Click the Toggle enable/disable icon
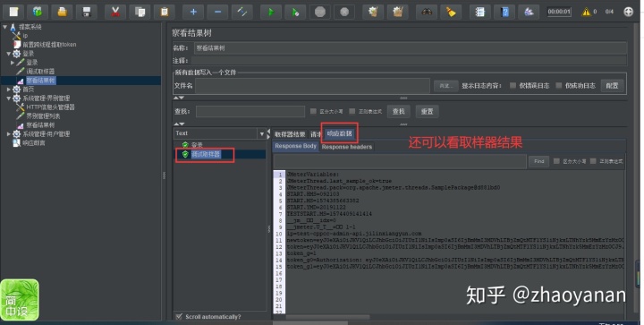This screenshot has width=644, height=325. click(242, 12)
